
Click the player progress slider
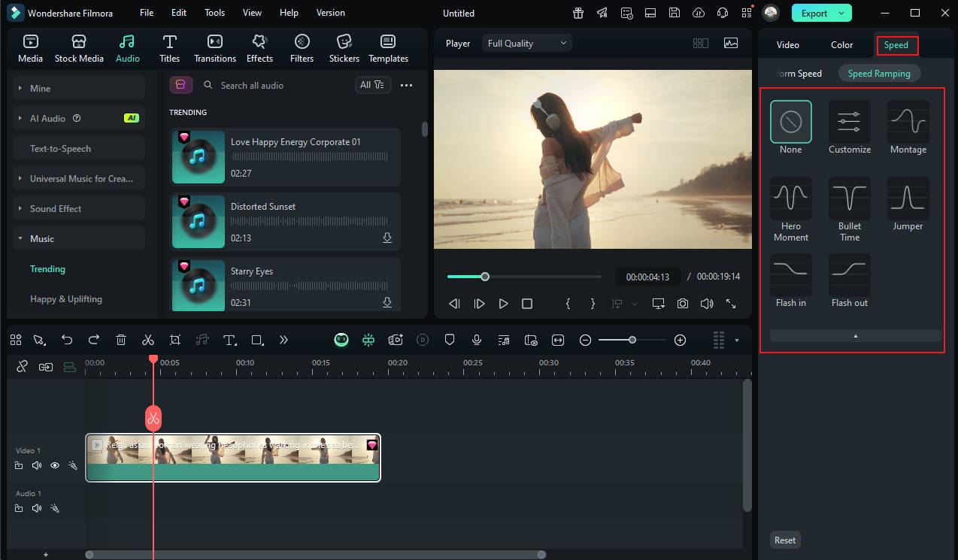pyautogui.click(x=524, y=277)
